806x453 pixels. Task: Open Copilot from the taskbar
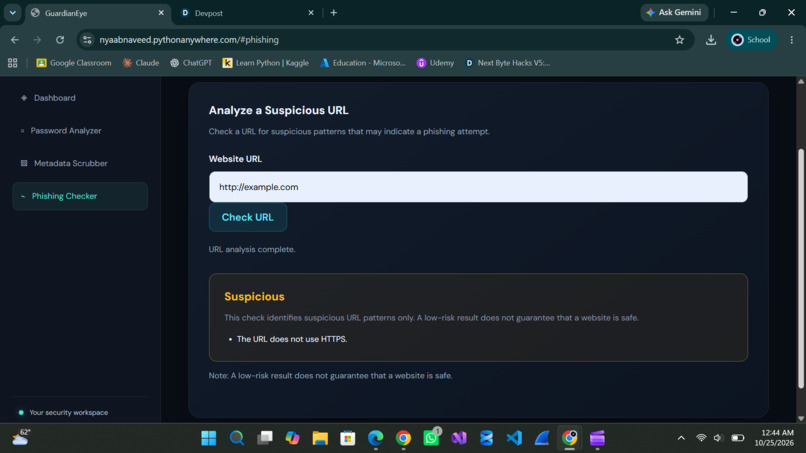pyautogui.click(x=292, y=438)
